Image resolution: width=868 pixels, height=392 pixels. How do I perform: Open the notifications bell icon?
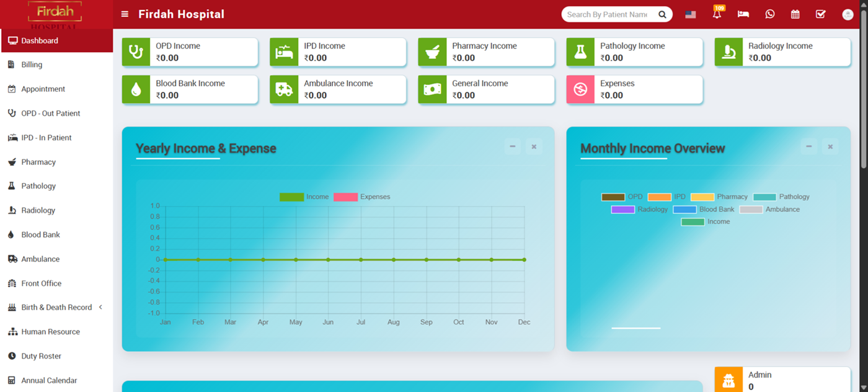tap(717, 14)
